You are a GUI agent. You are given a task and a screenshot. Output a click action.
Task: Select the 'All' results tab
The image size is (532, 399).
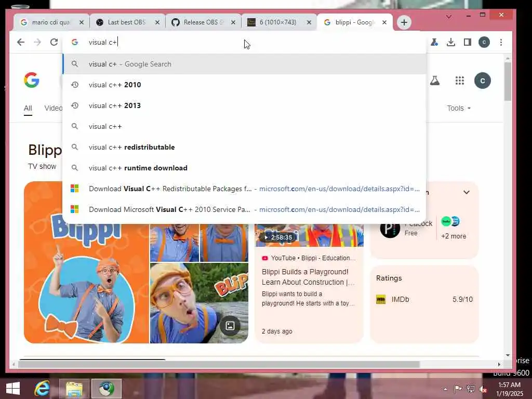coord(28,108)
